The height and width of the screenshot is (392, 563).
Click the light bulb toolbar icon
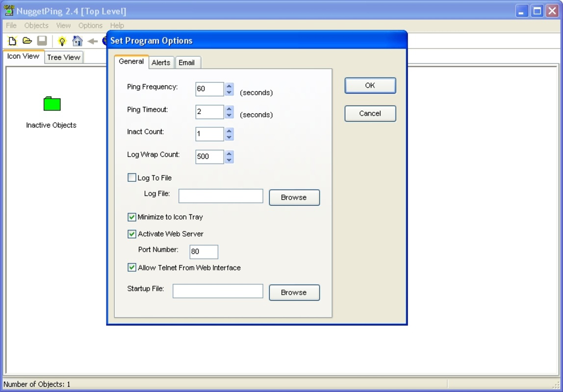point(62,41)
